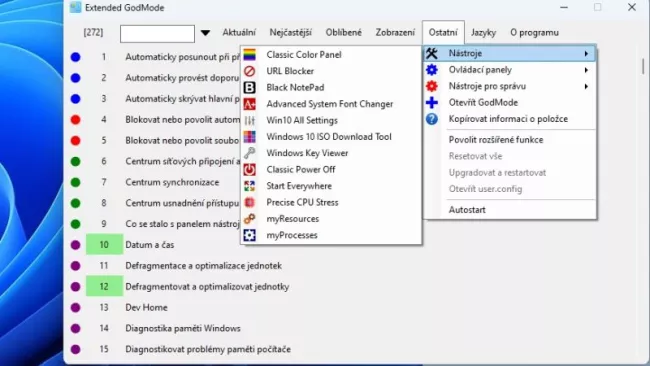Click the Win10 All Settings sliders icon
This screenshot has height=366, width=650.
[250, 121]
